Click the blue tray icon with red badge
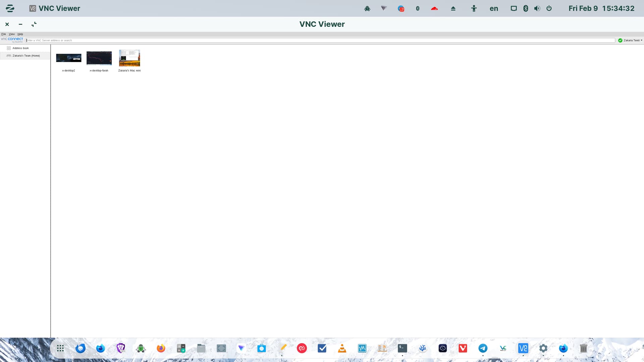 401,8
